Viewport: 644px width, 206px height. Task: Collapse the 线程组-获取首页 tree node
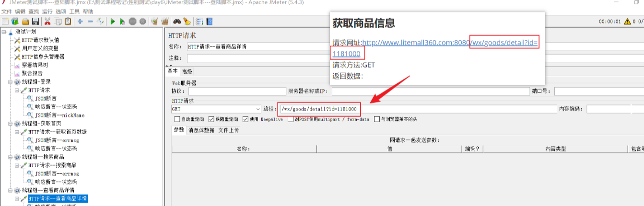pos(11,124)
